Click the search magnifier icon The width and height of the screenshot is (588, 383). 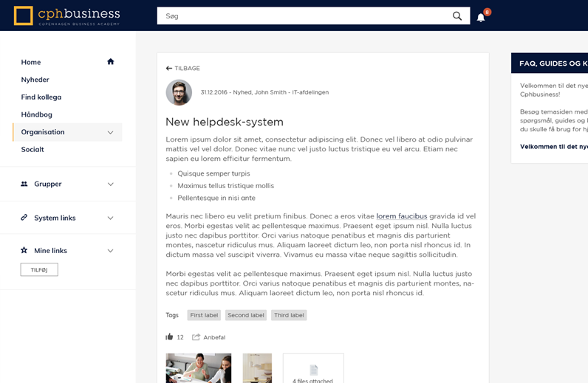coord(457,15)
